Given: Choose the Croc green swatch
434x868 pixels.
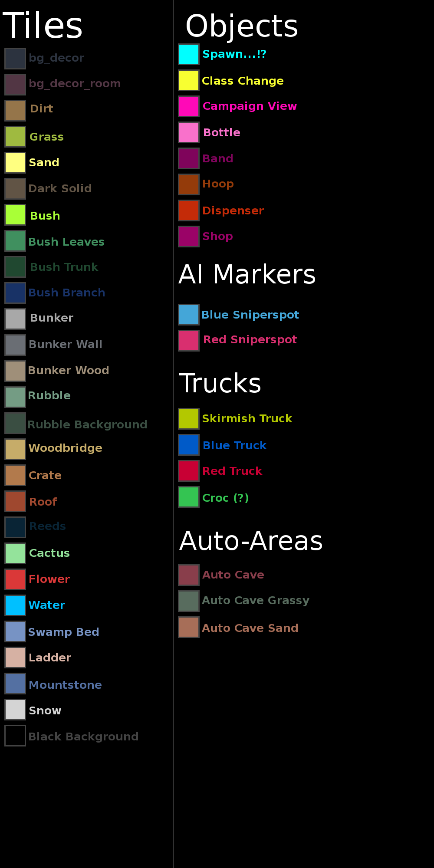Looking at the screenshot, I should [x=189, y=497].
